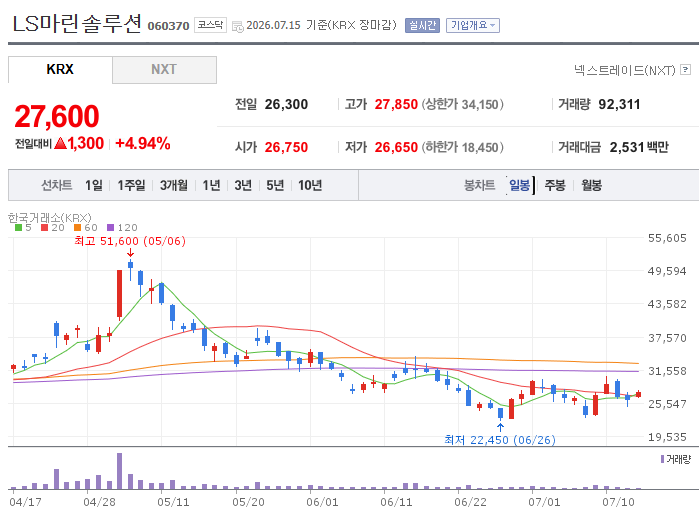Open the 기업개요 dropdown
The width and height of the screenshot is (699, 512).
point(473,25)
